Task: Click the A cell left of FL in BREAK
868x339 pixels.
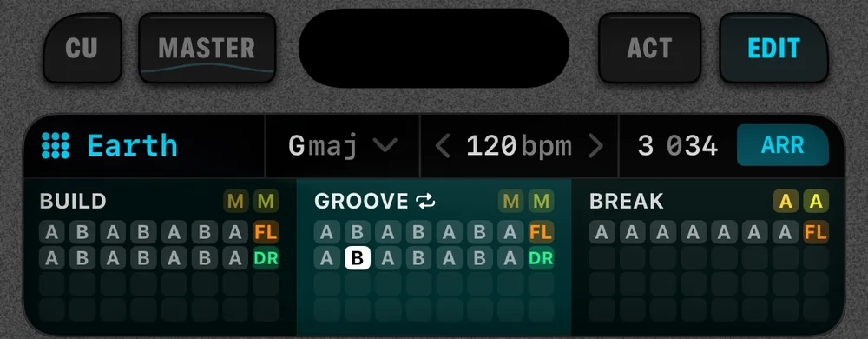Action: 786,232
